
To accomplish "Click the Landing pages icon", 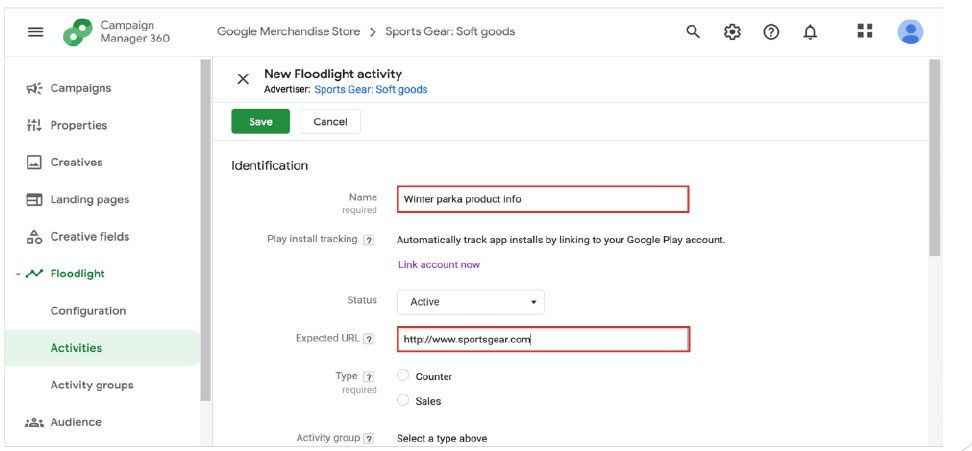I will (34, 199).
